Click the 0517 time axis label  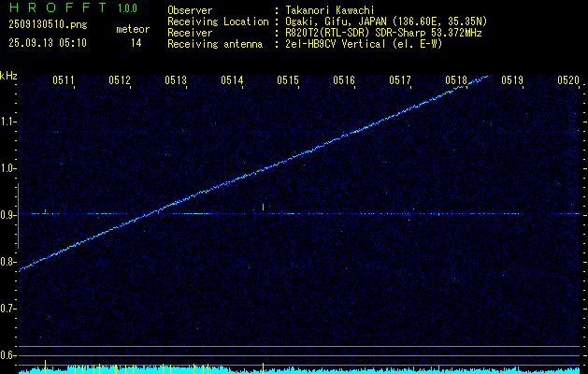point(400,79)
